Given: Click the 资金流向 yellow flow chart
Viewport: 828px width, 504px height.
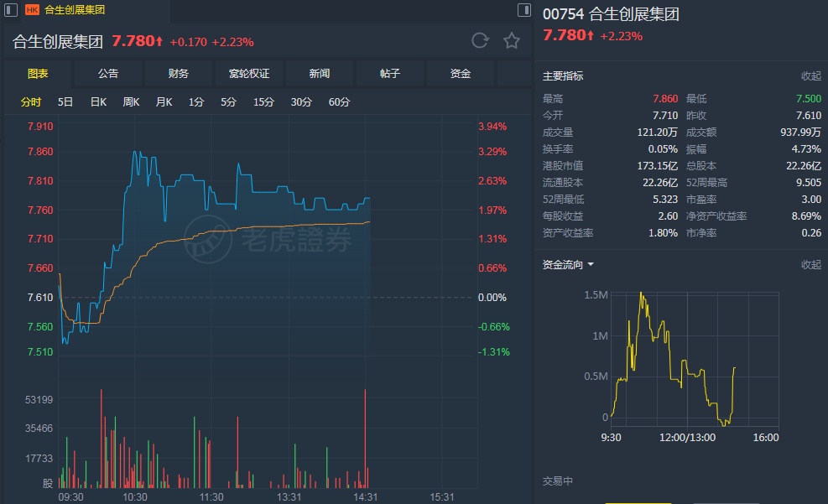Looking at the screenshot, I should 695,359.
